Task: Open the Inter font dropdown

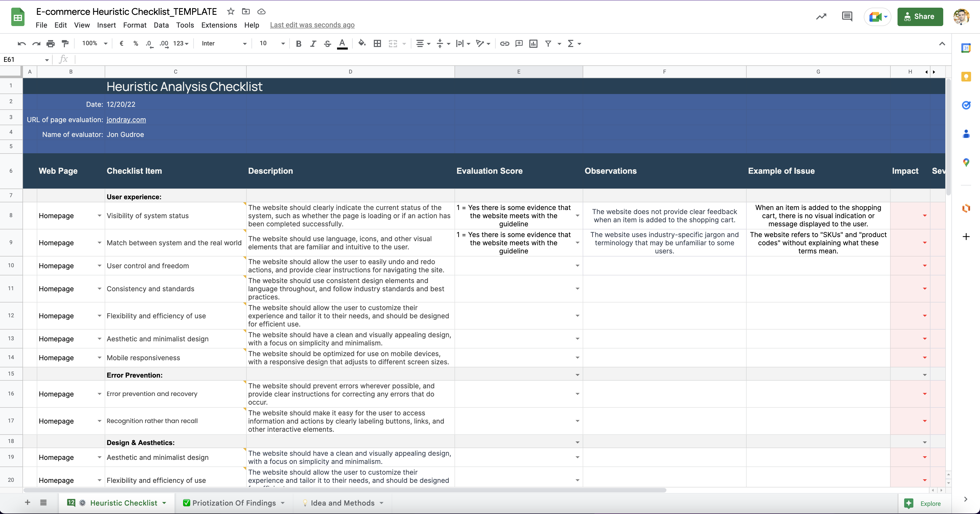Action: (224, 43)
